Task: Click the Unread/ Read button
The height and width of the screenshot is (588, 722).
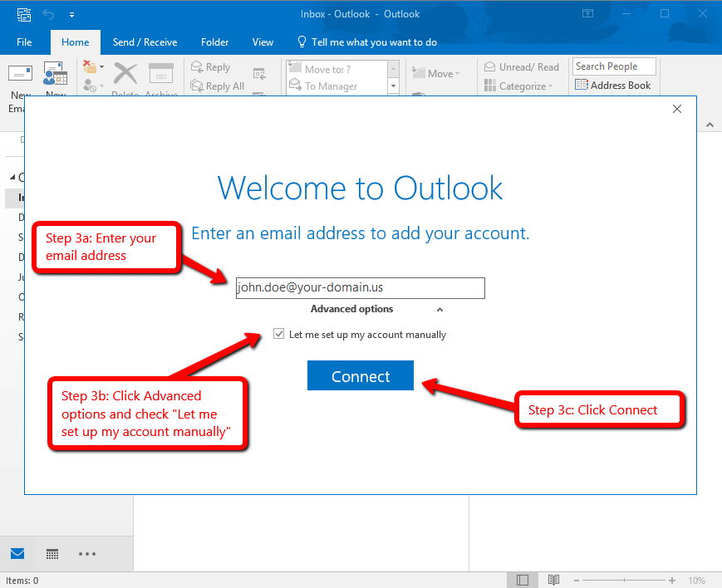Action: (x=522, y=67)
